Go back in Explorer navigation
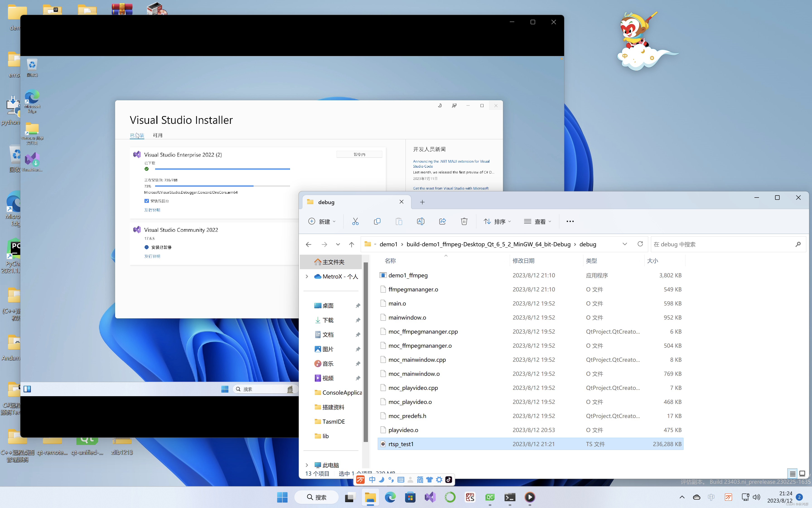 [308, 244]
